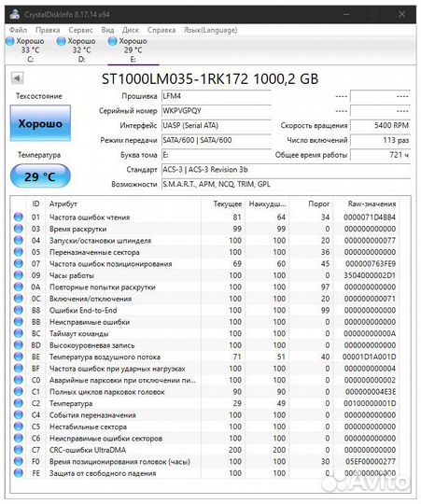Image resolution: width=421 pixels, height=504 pixels.
Task: Select disk E: status orb
Action: click(112, 41)
